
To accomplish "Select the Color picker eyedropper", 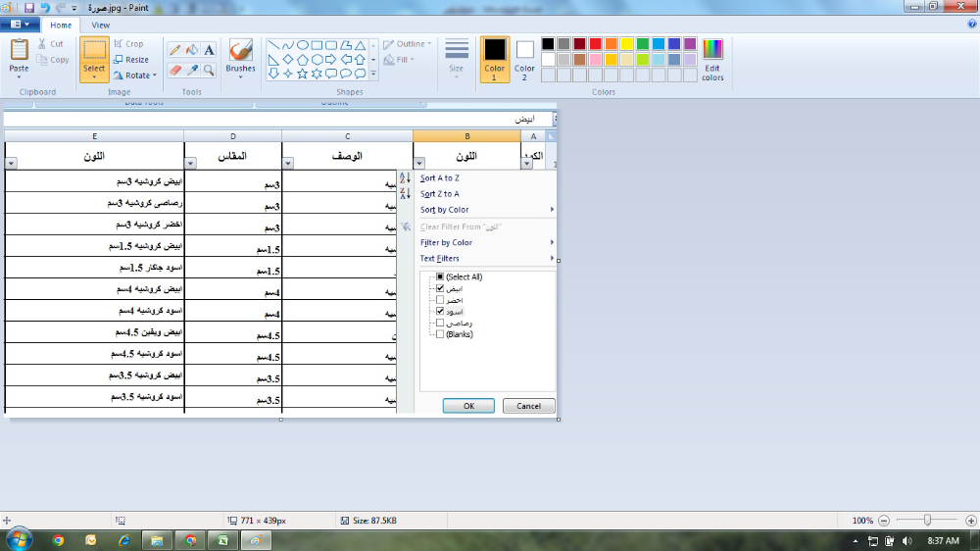I will tap(192, 70).
